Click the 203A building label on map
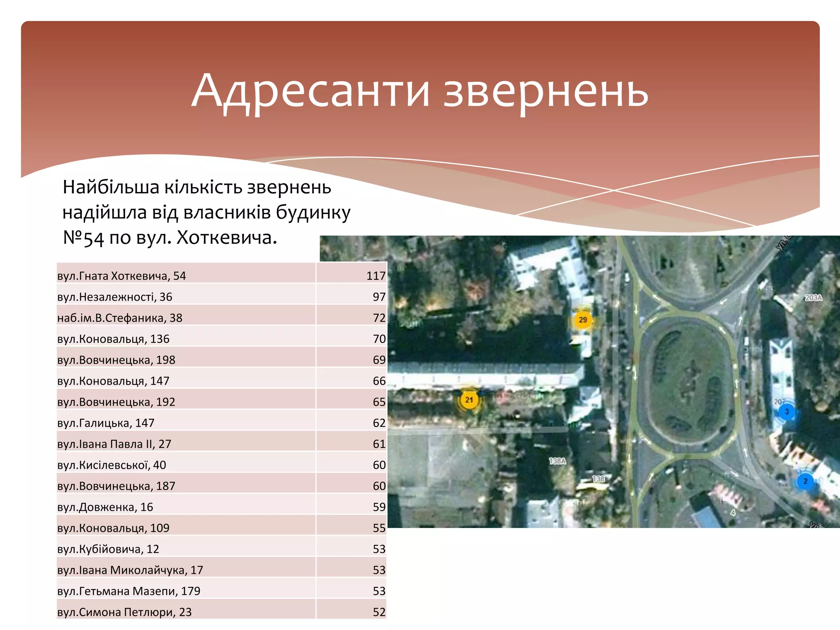 [x=813, y=298]
